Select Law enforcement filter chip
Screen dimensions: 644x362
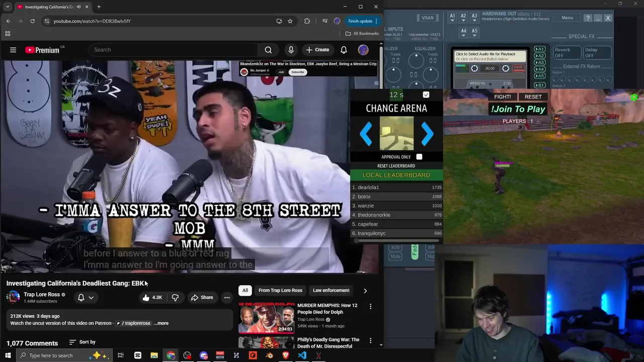click(x=331, y=290)
